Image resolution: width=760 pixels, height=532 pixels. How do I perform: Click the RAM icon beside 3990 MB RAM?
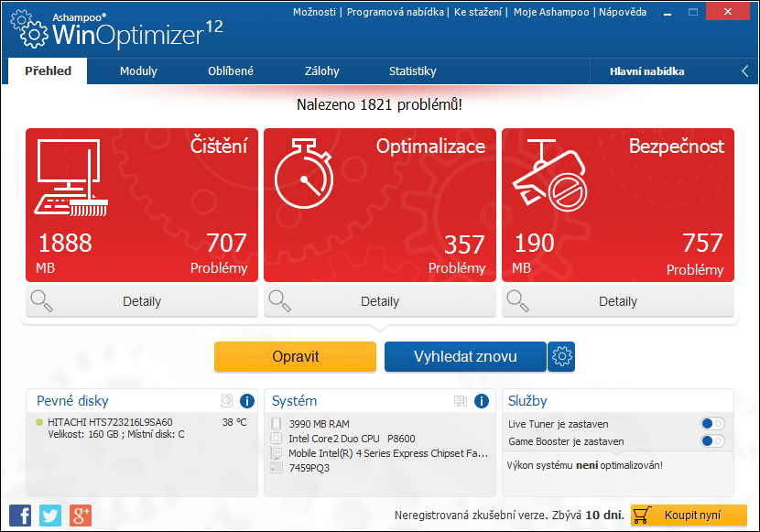coord(277,424)
